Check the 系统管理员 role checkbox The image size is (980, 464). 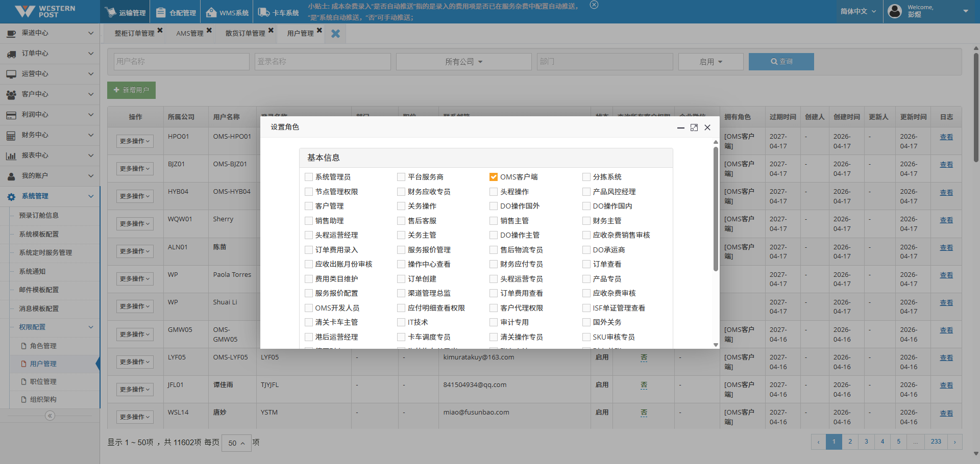coord(308,177)
